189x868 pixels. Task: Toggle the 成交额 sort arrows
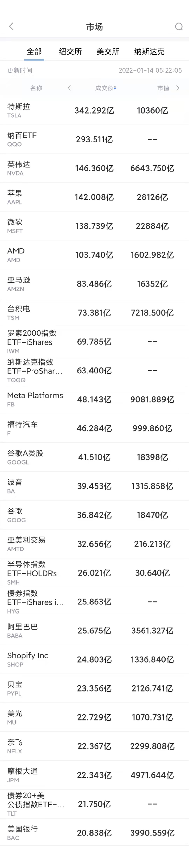[x=115, y=88]
